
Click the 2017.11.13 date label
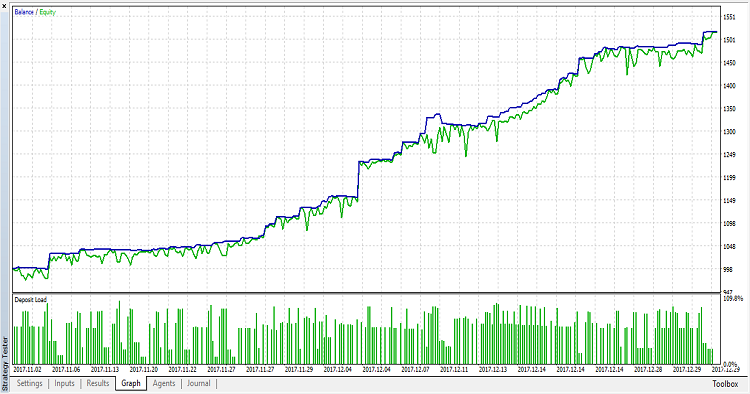[x=105, y=370]
